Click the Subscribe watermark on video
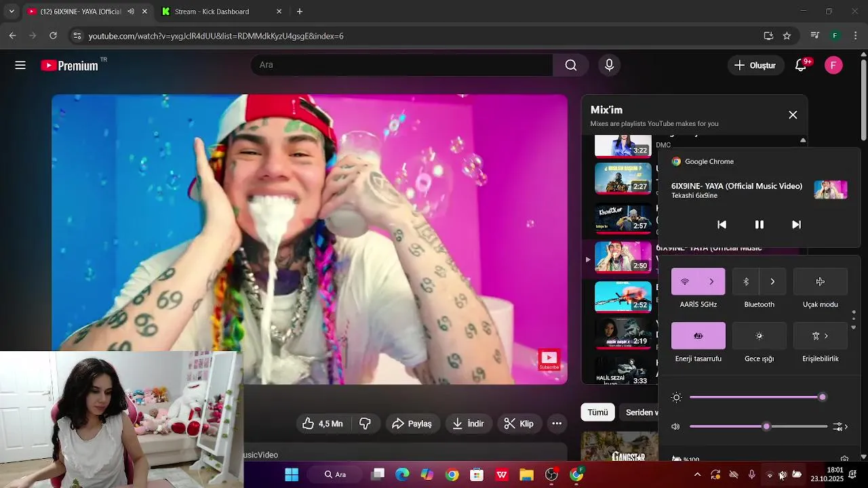 [549, 360]
